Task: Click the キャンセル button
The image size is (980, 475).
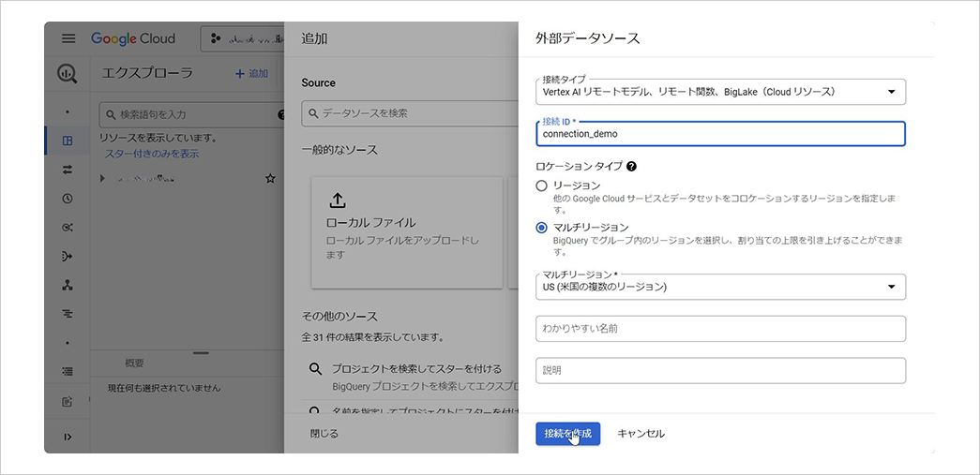Action: coord(641,433)
